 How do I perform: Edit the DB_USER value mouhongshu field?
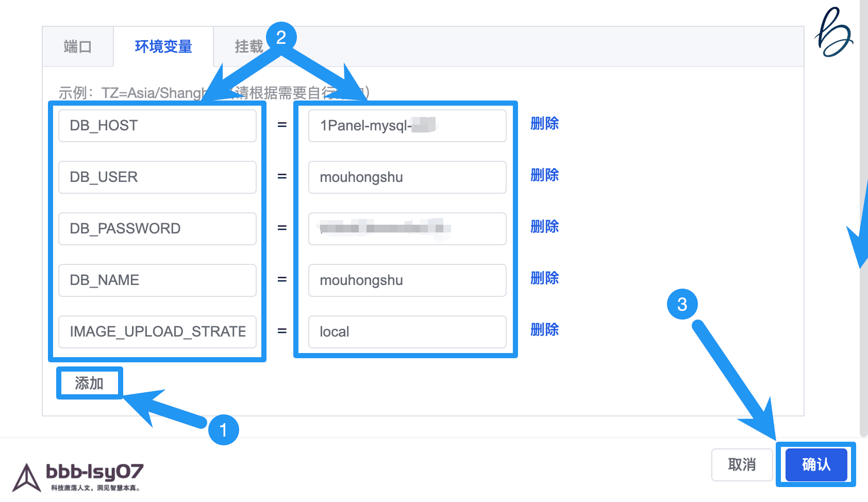coord(407,177)
